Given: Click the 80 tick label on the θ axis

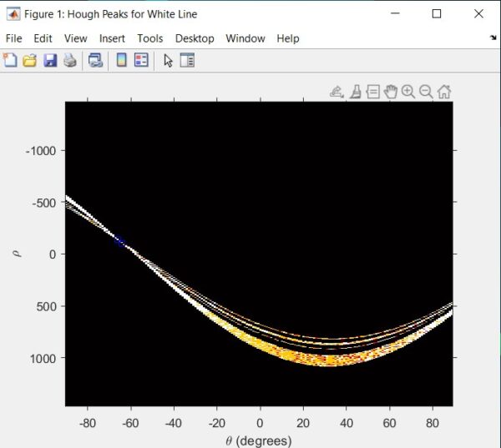Looking at the screenshot, I should 433,423.
